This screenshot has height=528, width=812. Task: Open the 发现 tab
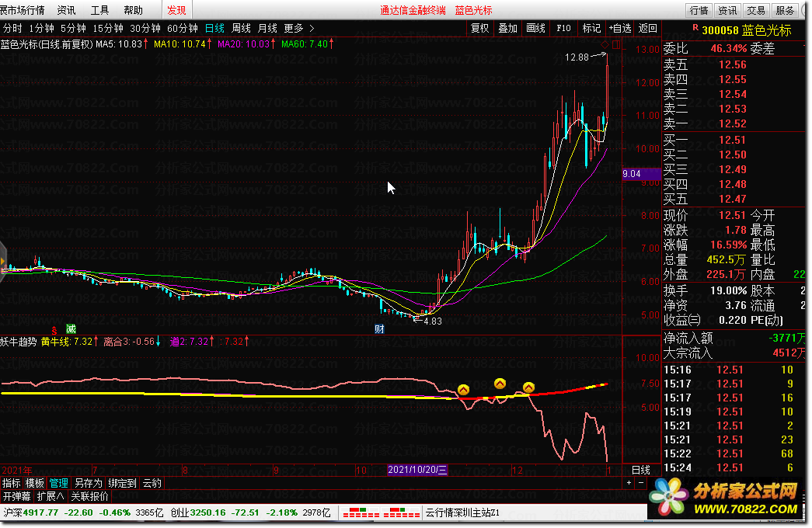176,10
